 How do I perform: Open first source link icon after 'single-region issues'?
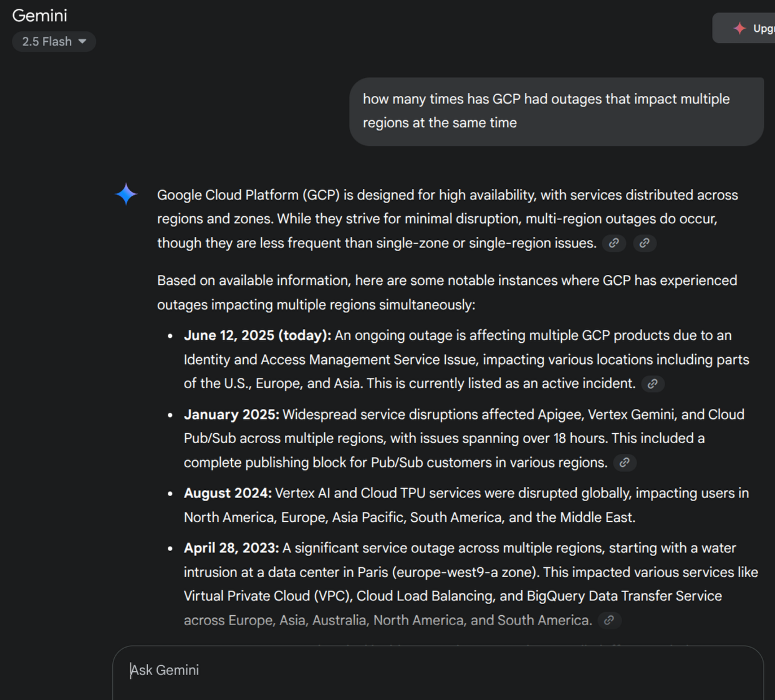[614, 243]
